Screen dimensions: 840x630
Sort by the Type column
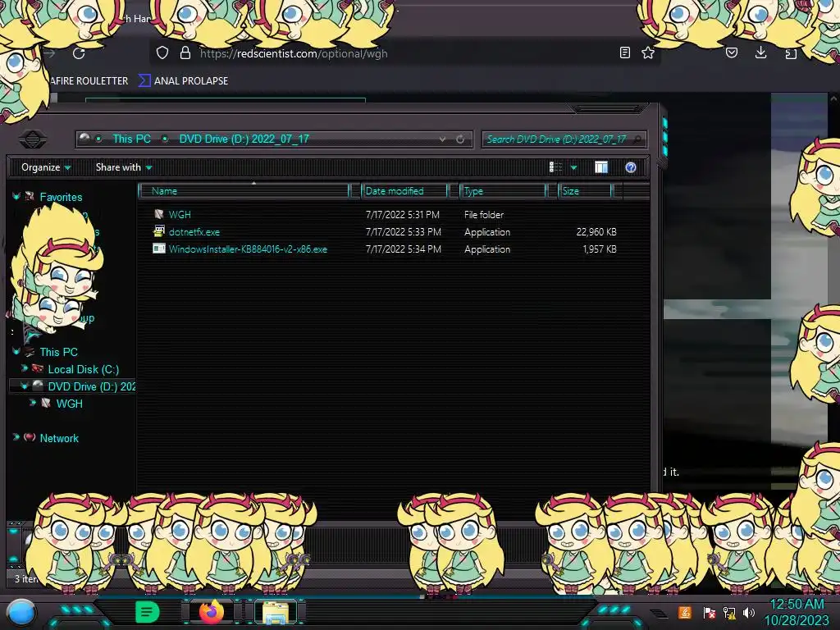tap(503, 191)
